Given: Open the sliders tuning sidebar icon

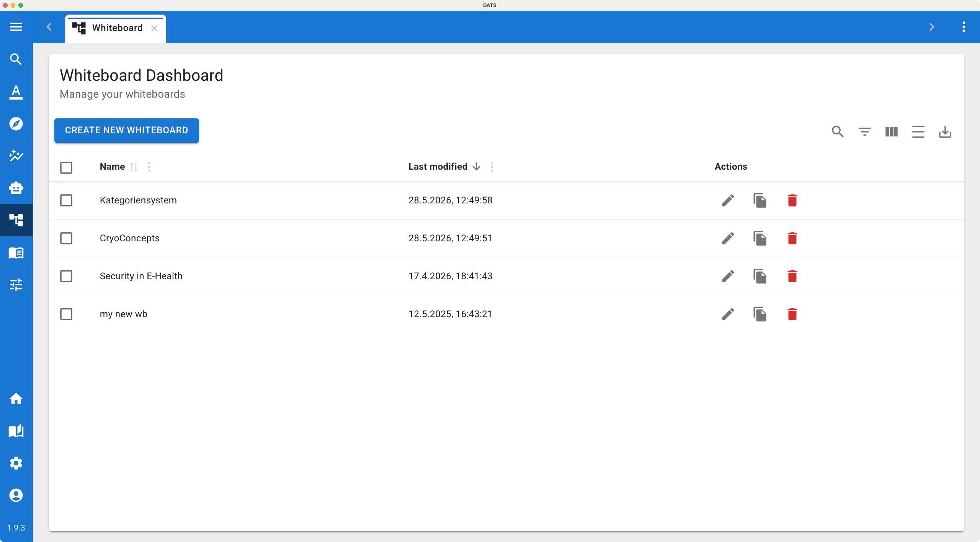Looking at the screenshot, I should pos(16,285).
